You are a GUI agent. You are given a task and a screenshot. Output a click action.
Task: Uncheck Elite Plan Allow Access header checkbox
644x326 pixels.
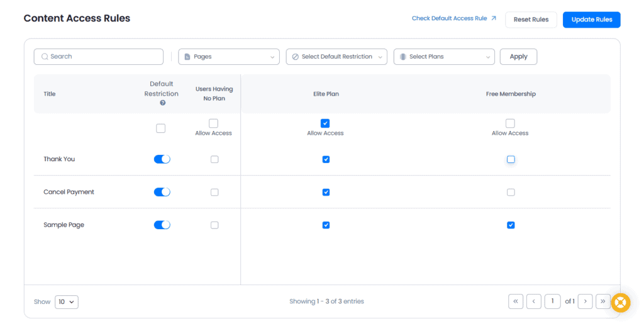pyautogui.click(x=325, y=123)
